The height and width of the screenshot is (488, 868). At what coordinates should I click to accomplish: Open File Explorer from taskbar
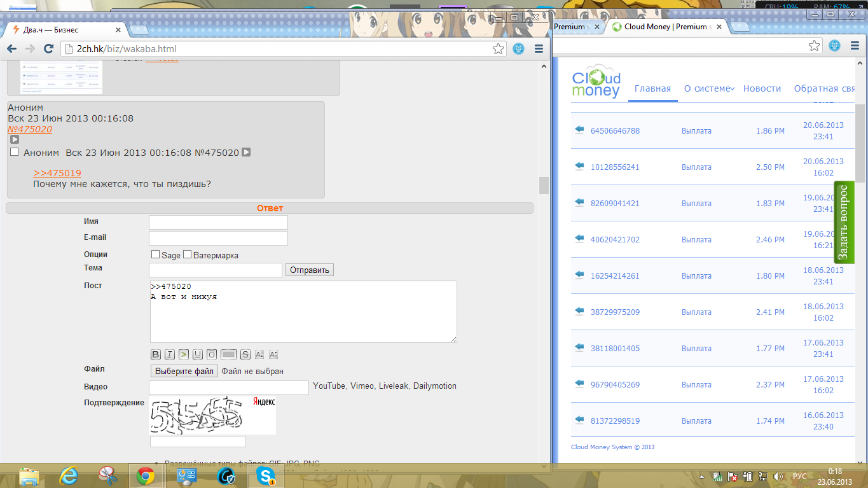29,476
